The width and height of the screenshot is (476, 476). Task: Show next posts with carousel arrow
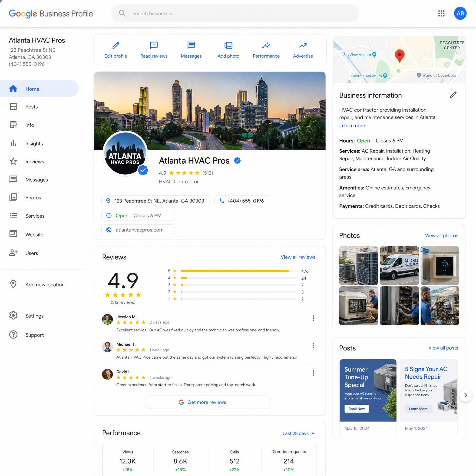tap(465, 395)
